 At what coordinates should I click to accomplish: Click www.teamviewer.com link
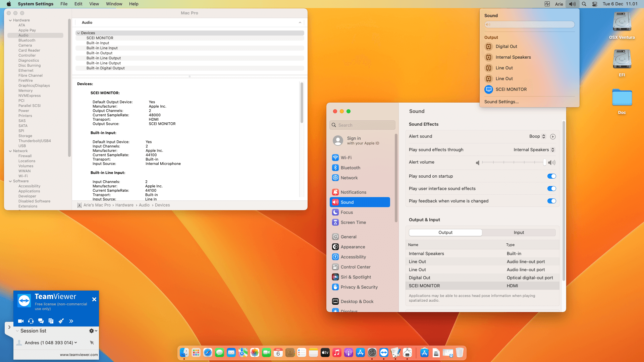79,355
